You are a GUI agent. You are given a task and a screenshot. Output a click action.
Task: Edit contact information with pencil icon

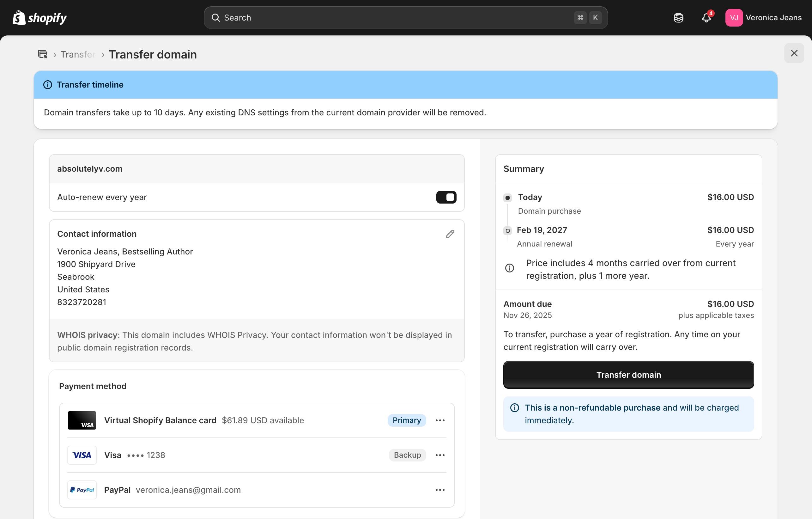coord(450,234)
